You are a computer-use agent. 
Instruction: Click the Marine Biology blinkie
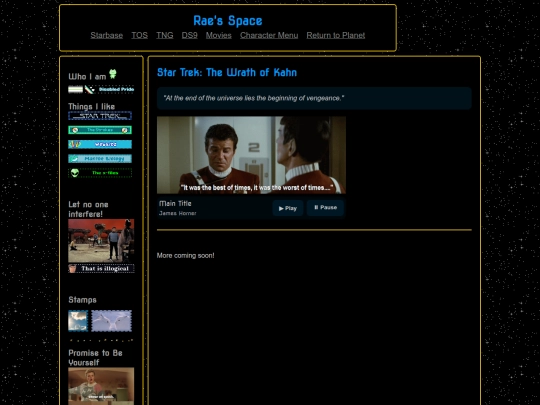coord(100,158)
